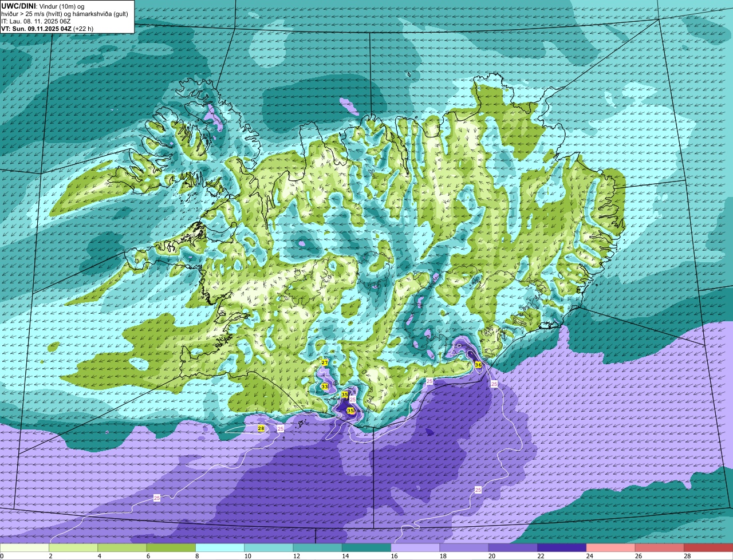The height and width of the screenshot is (560, 733).
Task: Click the legend scale value 16
Action: tap(394, 556)
